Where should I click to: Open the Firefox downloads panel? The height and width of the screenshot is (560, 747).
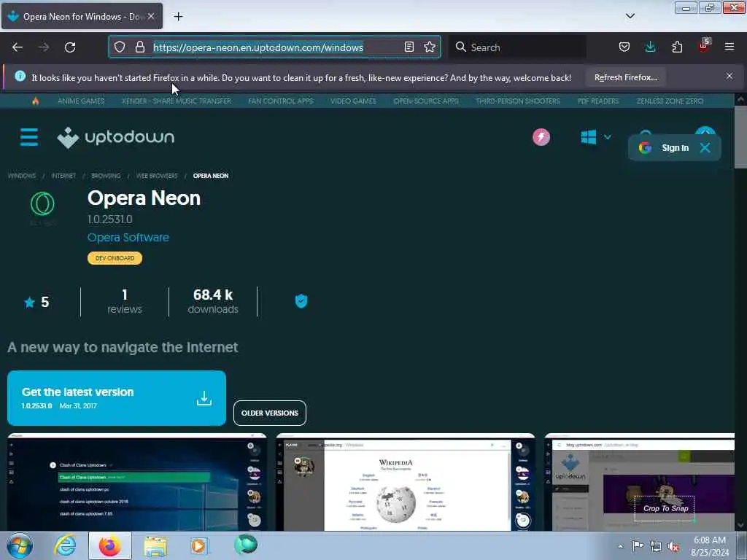tap(650, 47)
